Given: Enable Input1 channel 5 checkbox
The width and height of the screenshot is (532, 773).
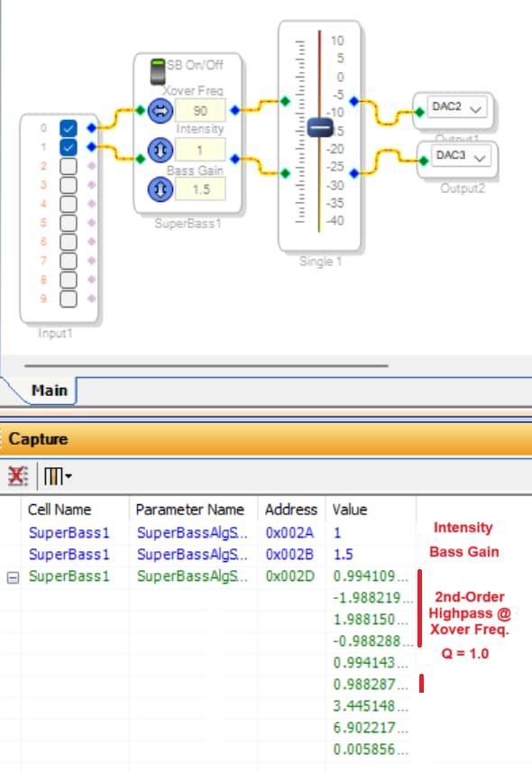Looking at the screenshot, I should [68, 223].
